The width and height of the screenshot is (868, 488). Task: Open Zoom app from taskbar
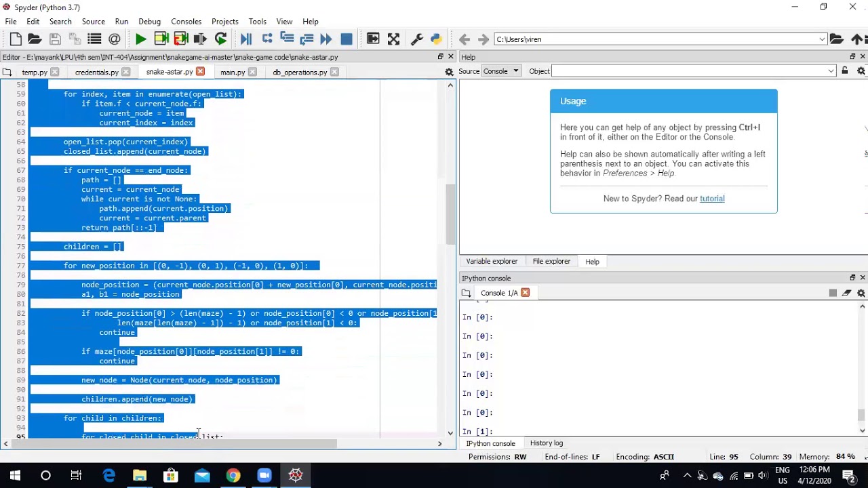pos(264,476)
